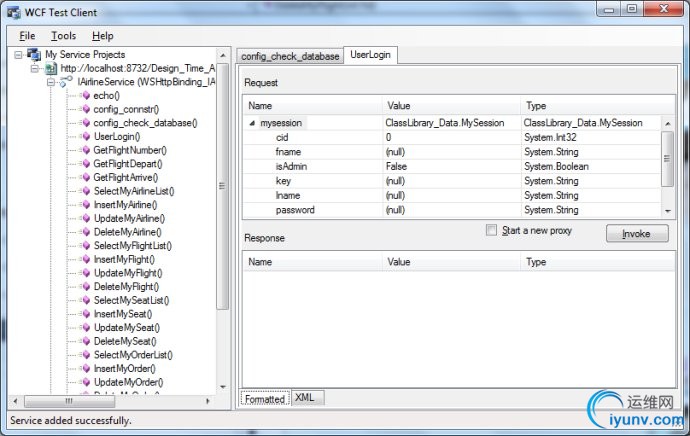Click the SelectMySeatList() operation icon
This screenshot has width=690, height=436.
pos(86,300)
